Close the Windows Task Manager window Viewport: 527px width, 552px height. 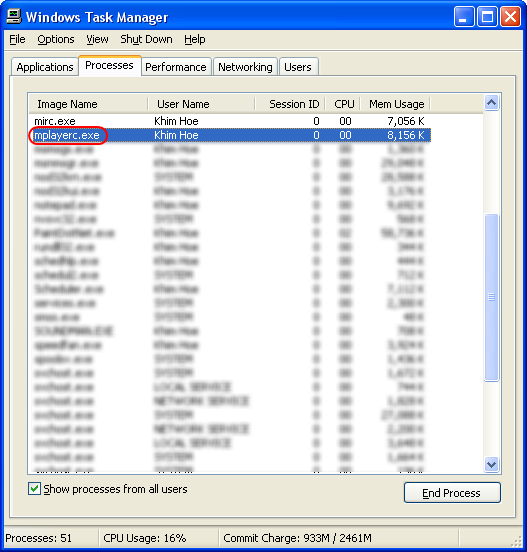(x=510, y=17)
